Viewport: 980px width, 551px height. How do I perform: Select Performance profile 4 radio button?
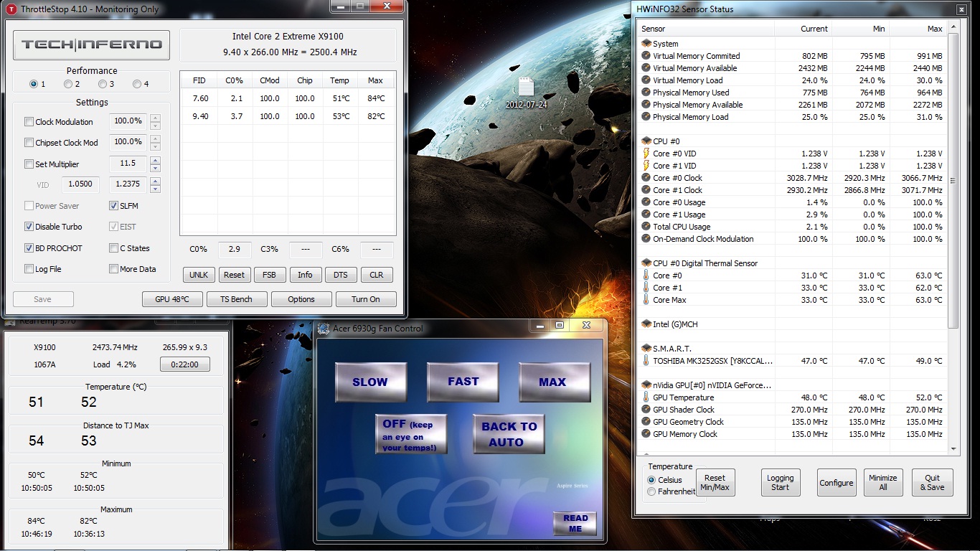[137, 84]
